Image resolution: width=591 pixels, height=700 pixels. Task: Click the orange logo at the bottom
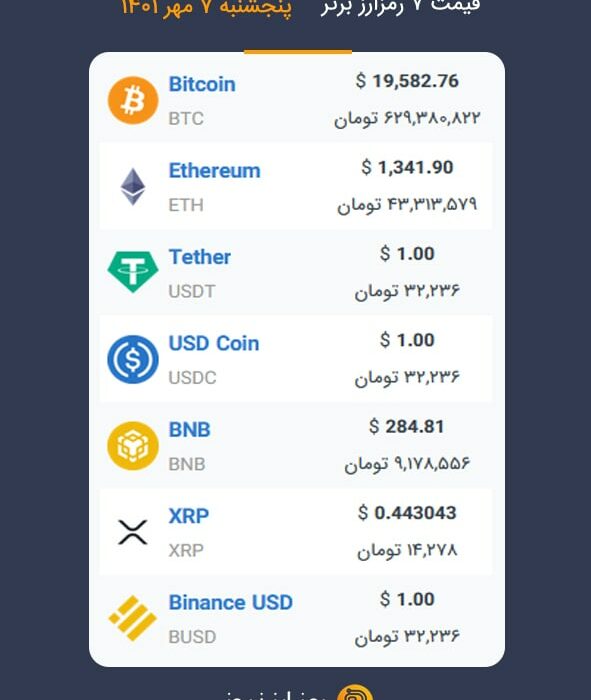pyautogui.click(x=355, y=693)
